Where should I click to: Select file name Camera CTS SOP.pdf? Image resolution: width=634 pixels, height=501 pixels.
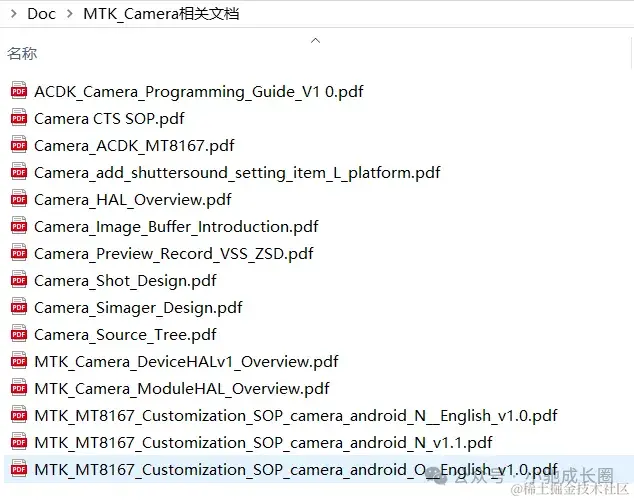(109, 118)
